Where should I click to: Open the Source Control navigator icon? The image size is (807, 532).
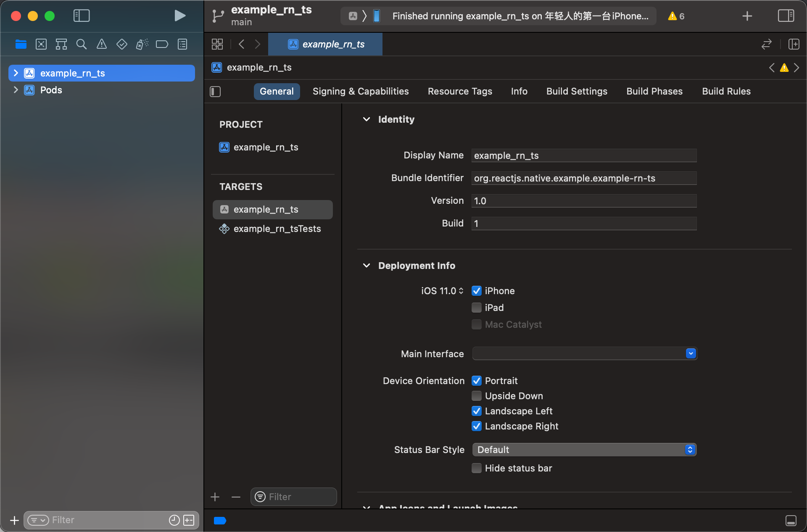tap(41, 44)
